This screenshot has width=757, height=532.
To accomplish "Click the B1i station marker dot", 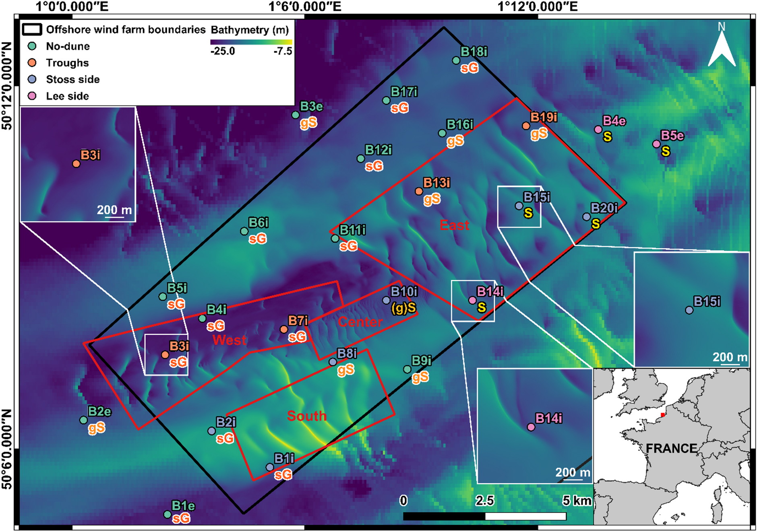I will coord(270,467).
